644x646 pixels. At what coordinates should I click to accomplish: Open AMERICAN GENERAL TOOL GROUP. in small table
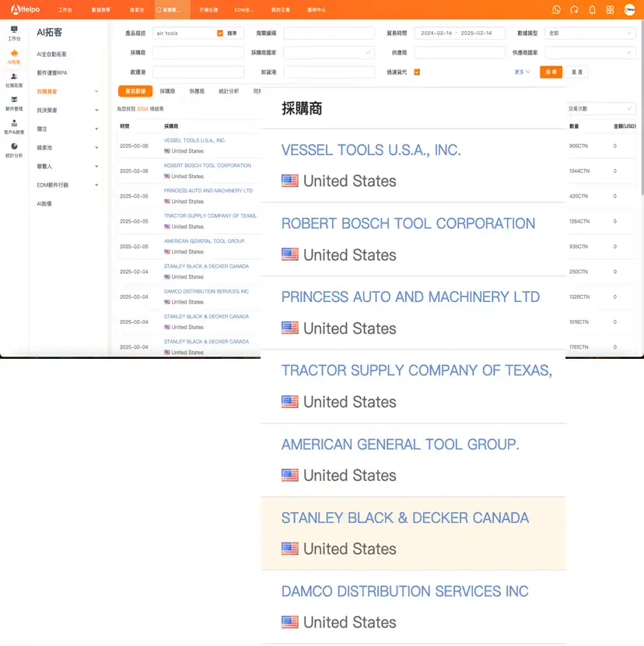click(x=205, y=241)
